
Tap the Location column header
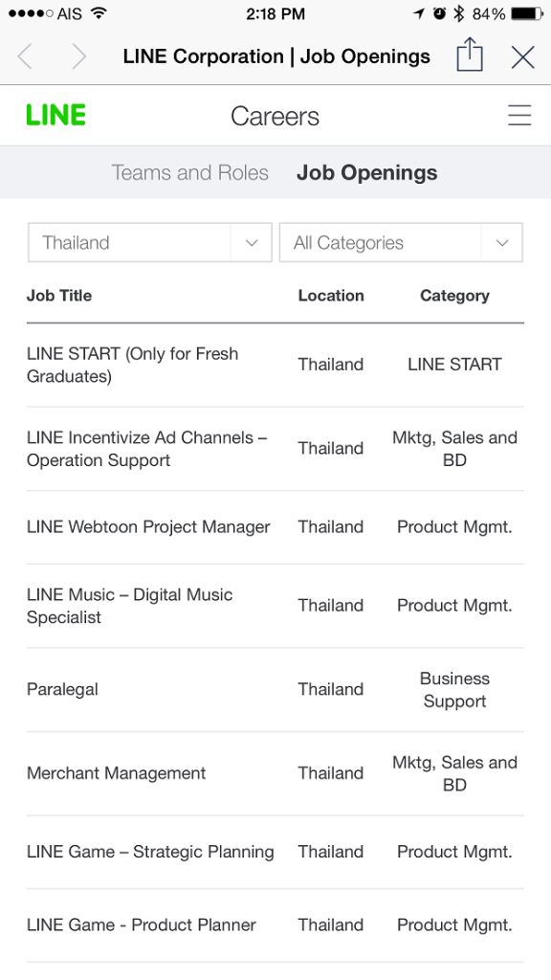331,296
